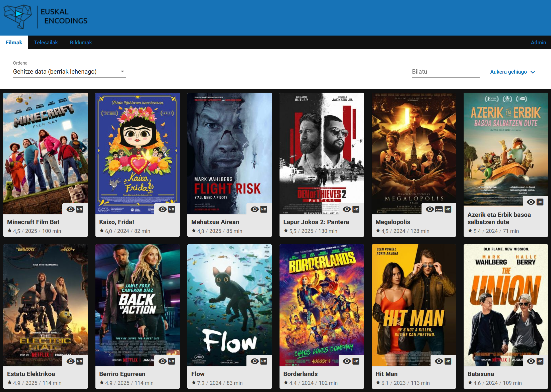Click HD badge on Estatu Elektrikoa
551x392 pixels.
[x=80, y=361]
